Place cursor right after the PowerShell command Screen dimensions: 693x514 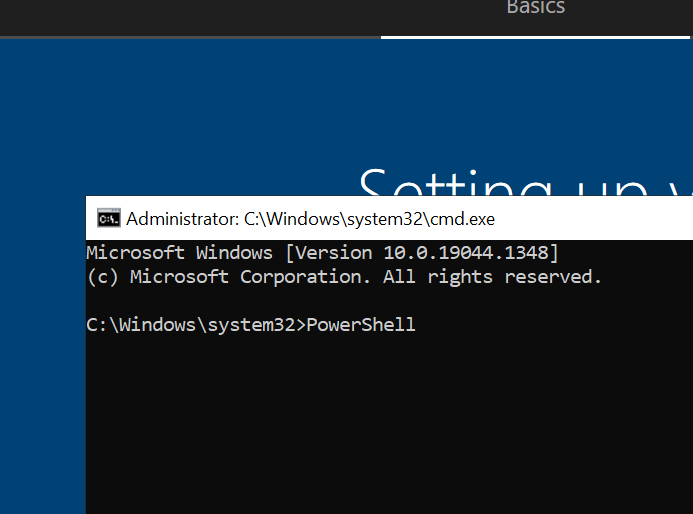click(417, 325)
